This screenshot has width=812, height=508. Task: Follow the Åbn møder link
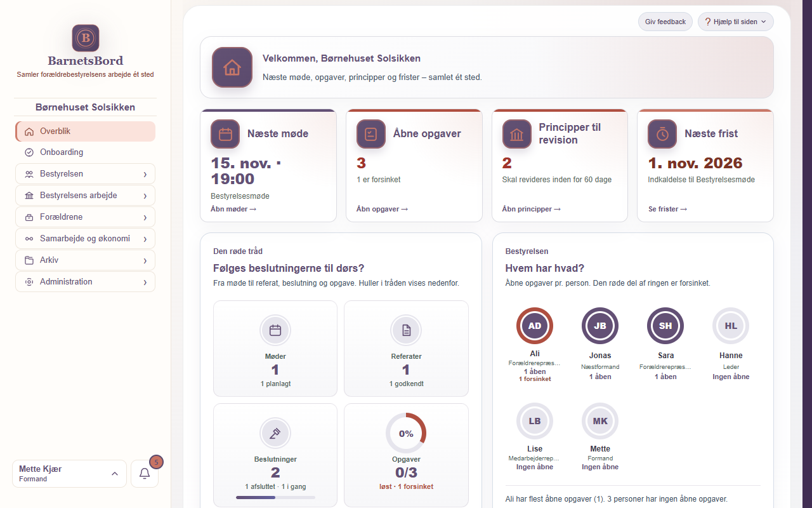pyautogui.click(x=233, y=209)
